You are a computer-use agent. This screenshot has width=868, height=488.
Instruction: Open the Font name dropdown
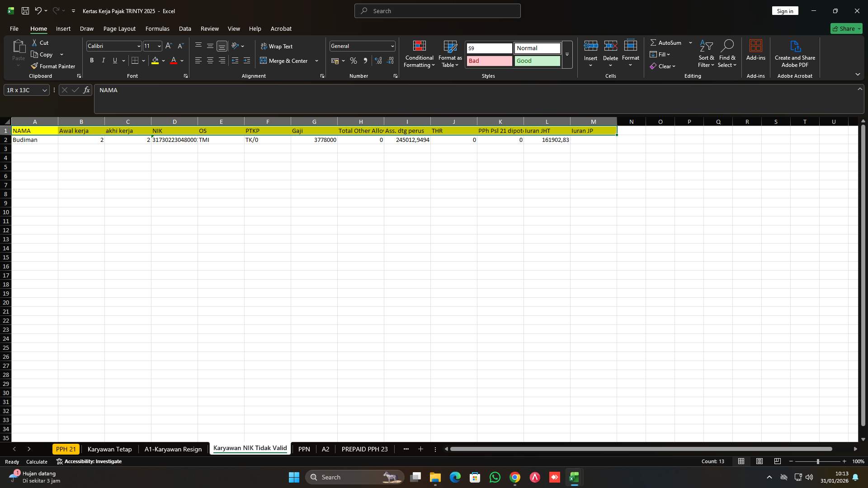(138, 46)
